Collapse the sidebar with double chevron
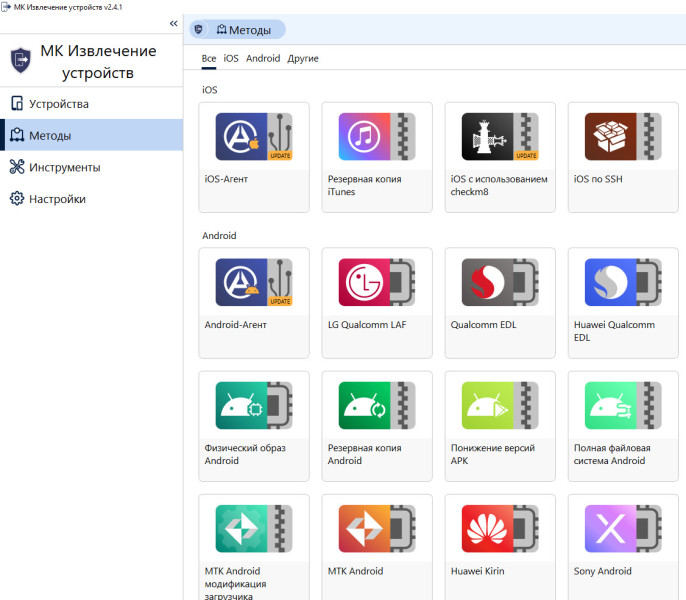This screenshot has width=686, height=600. (x=174, y=23)
